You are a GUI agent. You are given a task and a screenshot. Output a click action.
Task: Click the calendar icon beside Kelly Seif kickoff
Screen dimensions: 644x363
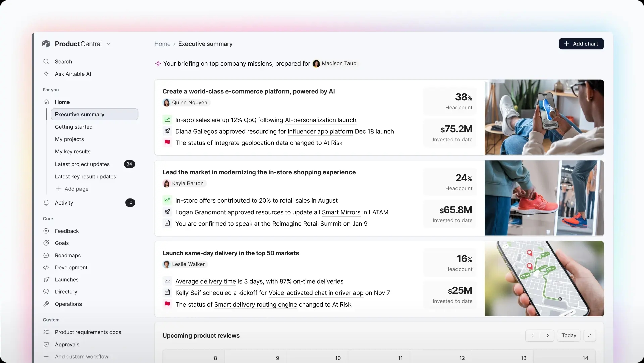(x=167, y=292)
